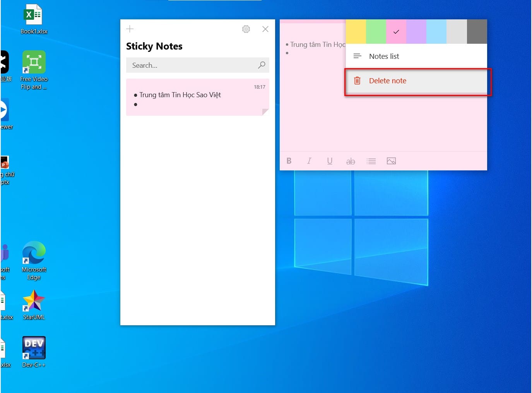Close the Sticky Notes list window
Screen dimensions: 532x393
click(x=265, y=29)
